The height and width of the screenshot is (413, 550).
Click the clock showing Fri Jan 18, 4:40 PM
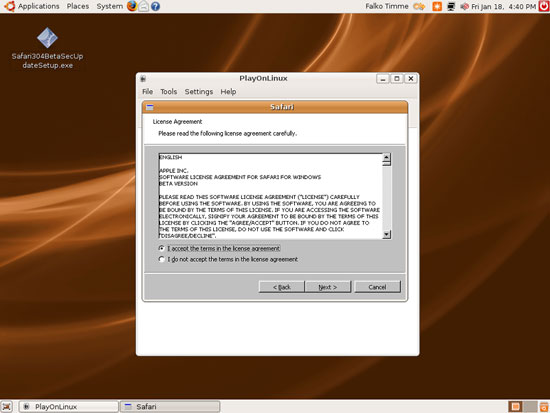tap(504, 7)
